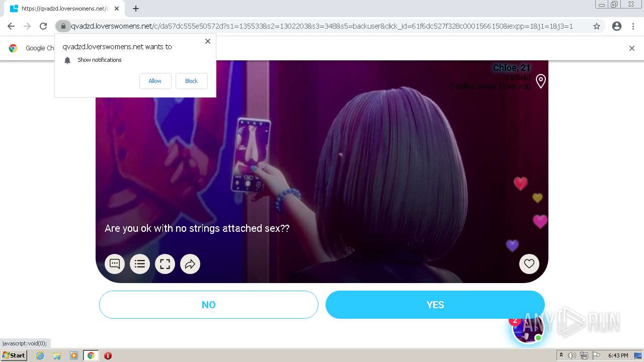644x362 pixels.
Task: Click the Chloe, 21 profile name
Action: 511,68
